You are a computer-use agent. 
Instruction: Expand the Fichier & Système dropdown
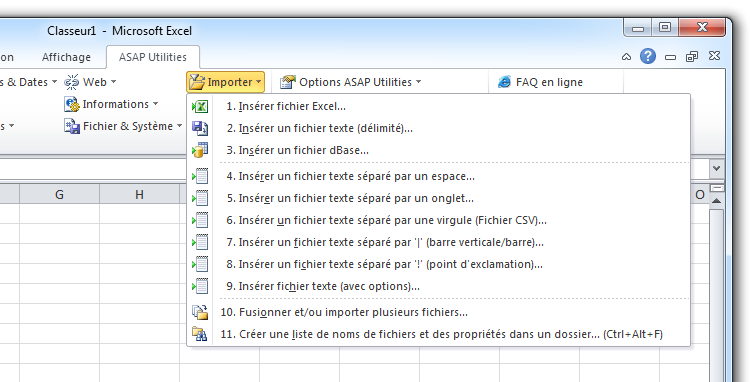(x=123, y=126)
